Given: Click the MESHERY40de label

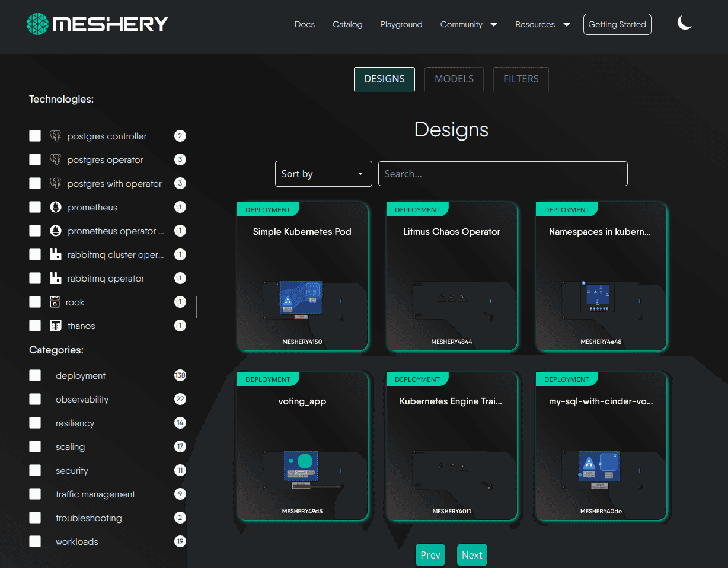Looking at the screenshot, I should [601, 512].
